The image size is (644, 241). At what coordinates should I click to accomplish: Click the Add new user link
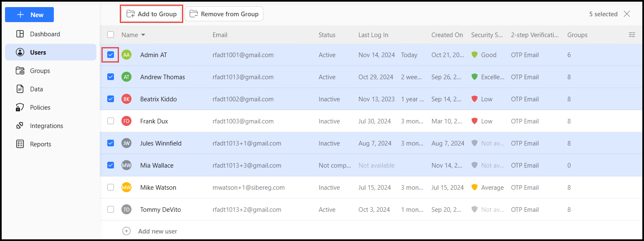(x=157, y=231)
